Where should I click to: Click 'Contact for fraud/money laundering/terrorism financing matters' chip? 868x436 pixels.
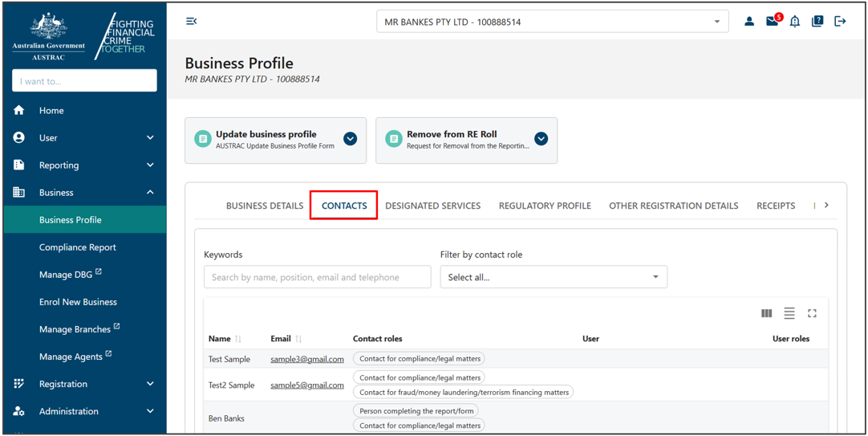(x=464, y=392)
